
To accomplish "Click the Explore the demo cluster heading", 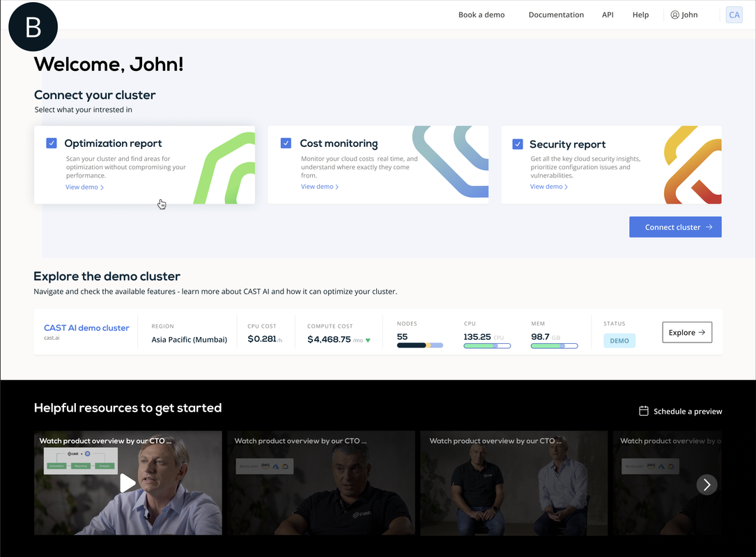I will 107,276.
